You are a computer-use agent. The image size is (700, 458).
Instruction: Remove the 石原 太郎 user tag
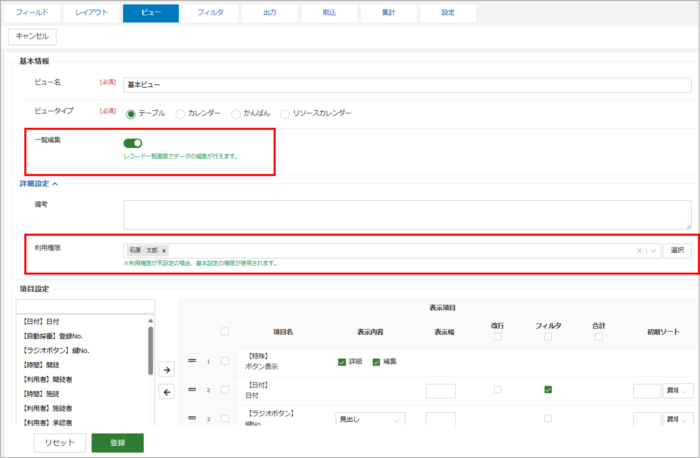coord(164,251)
